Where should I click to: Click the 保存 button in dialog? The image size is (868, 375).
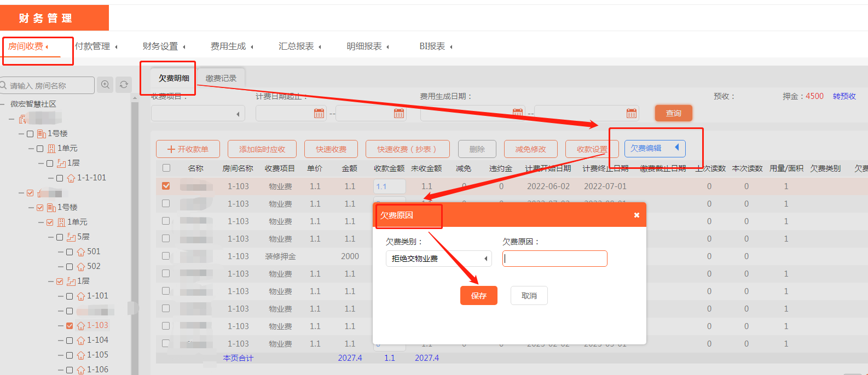tap(478, 296)
